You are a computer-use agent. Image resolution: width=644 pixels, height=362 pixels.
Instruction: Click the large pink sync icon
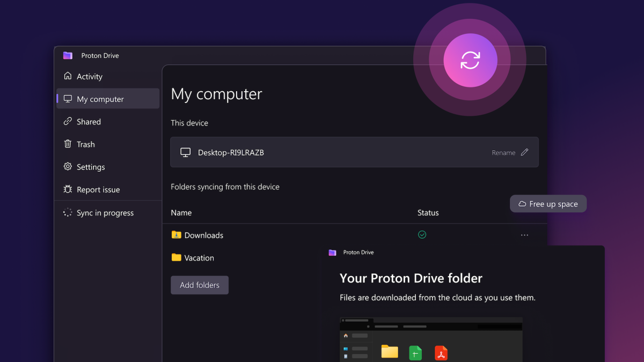[470, 60]
